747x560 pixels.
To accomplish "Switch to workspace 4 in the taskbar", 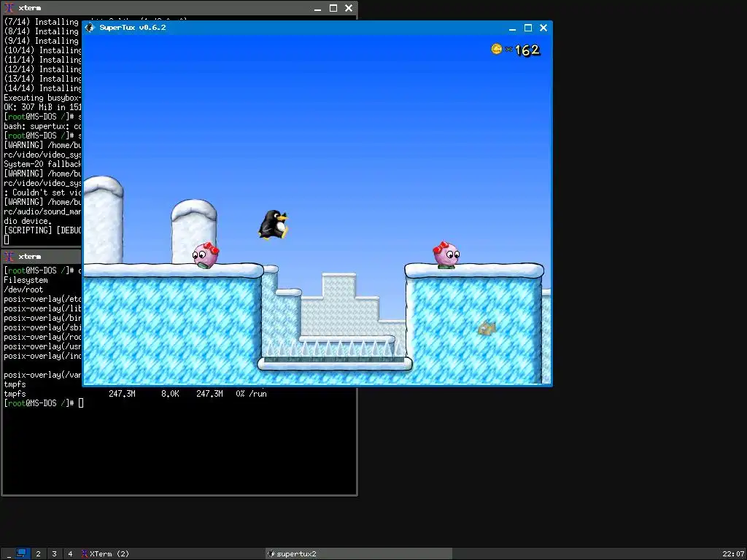I will pyautogui.click(x=70, y=554).
